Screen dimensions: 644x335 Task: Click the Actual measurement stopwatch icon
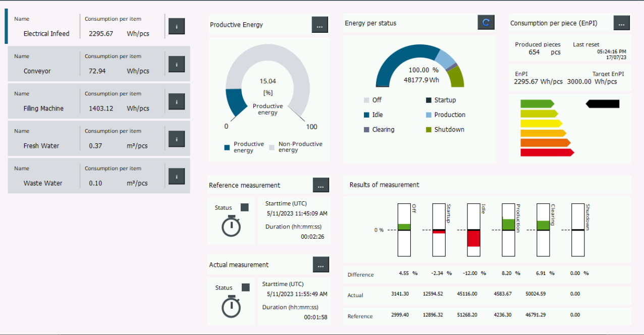[x=231, y=306]
